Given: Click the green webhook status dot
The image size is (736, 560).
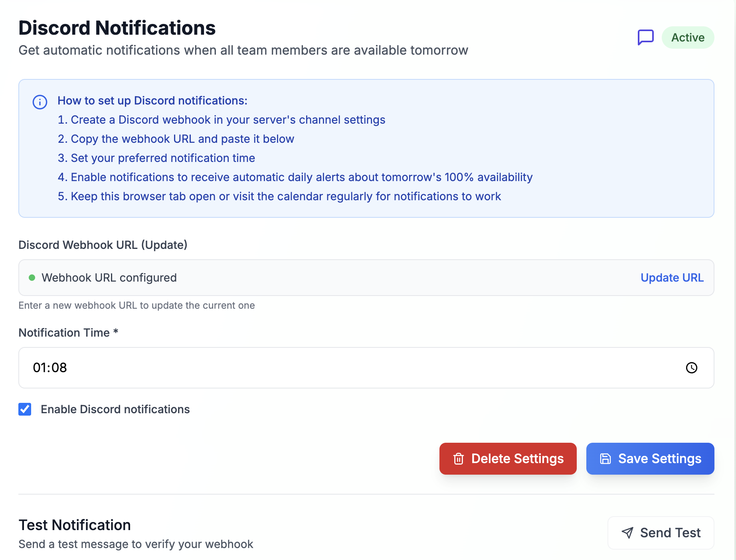Looking at the screenshot, I should [x=32, y=278].
